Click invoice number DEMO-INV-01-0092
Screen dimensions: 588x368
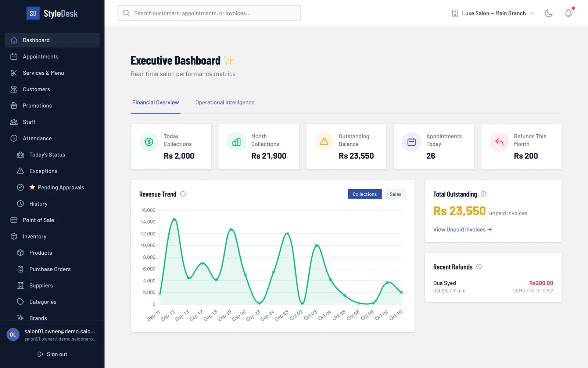[533, 291]
